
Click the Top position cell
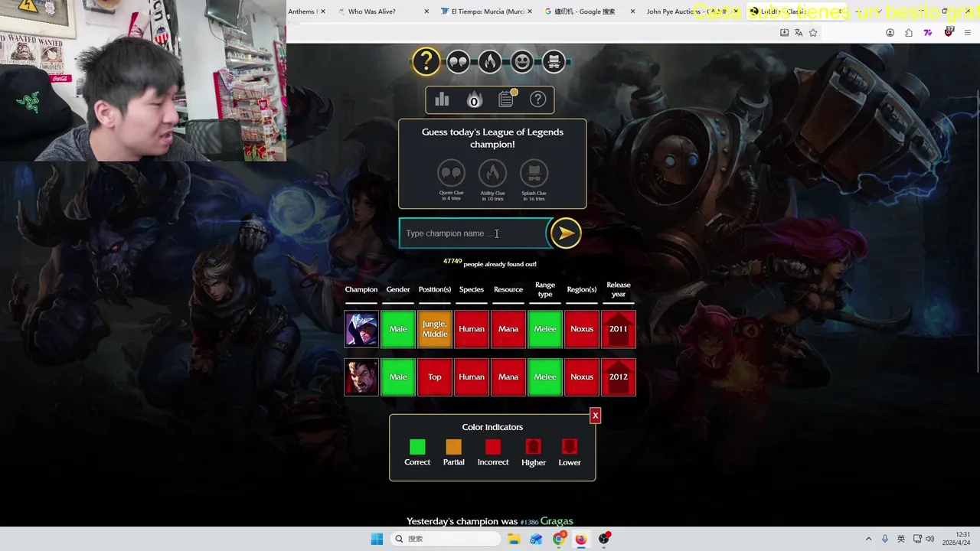pos(435,377)
